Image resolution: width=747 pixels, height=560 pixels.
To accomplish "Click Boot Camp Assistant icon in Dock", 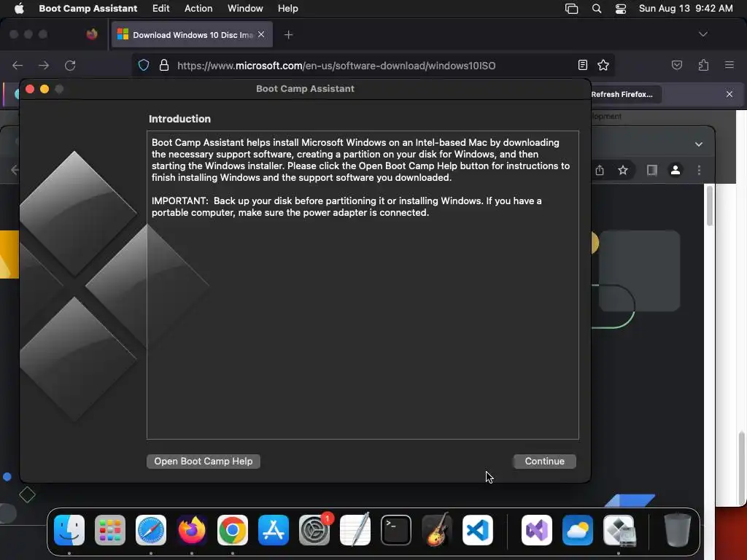I will pos(619,530).
